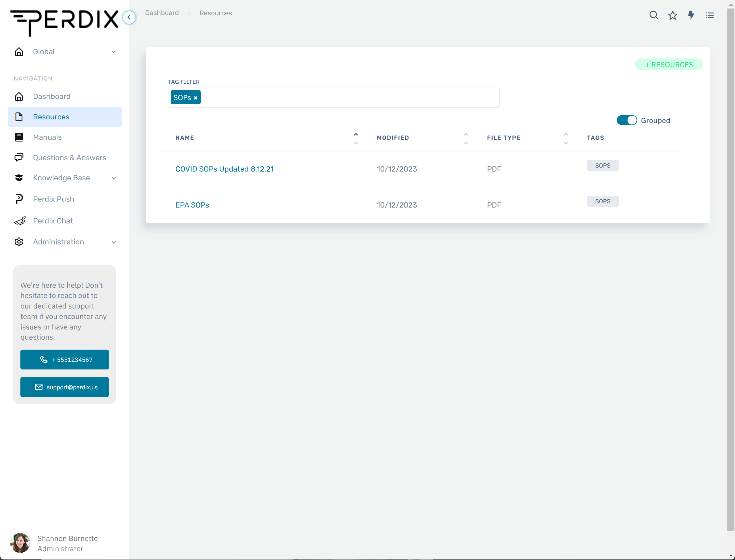Image resolution: width=735 pixels, height=560 pixels.
Task: Click the SOPS tag on EPA SOPs row
Action: point(602,201)
